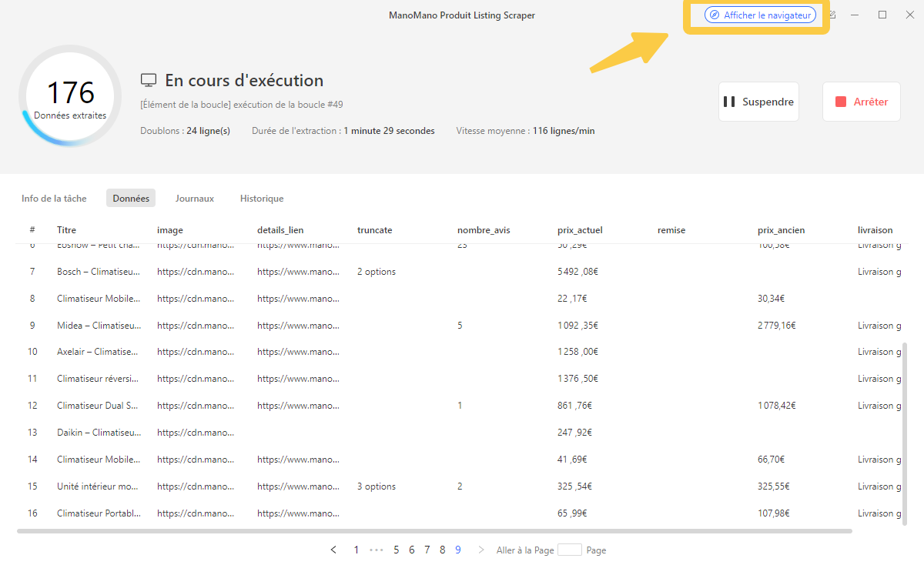The width and height of the screenshot is (924, 565).
Task: Click the monitor icon beside En cours d'exécution
Action: (x=149, y=81)
